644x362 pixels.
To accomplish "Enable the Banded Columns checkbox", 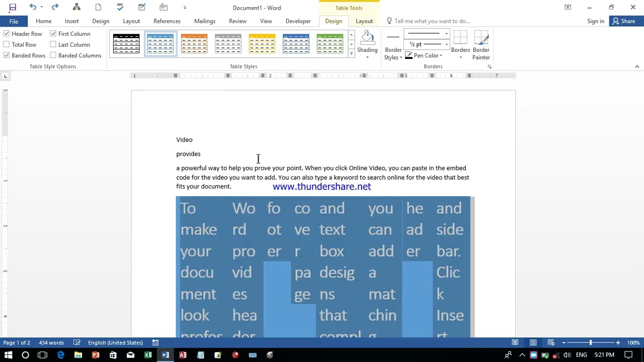I will click(75, 55).
